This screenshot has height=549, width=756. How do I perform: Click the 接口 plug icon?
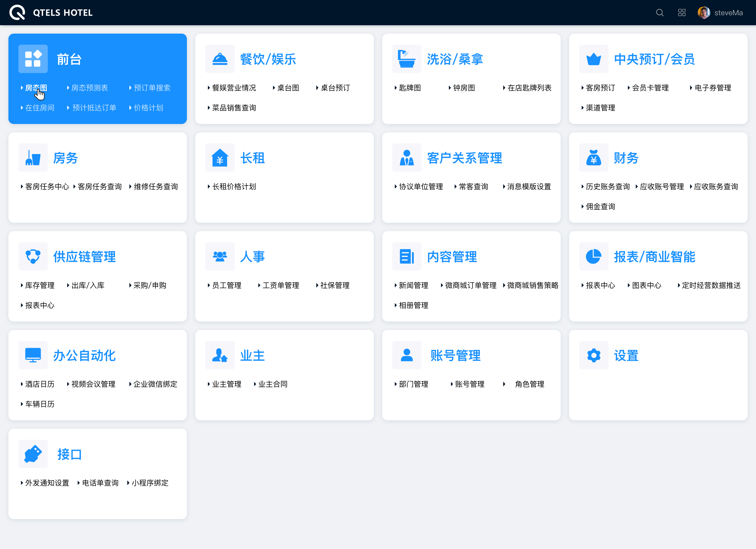[x=33, y=454]
